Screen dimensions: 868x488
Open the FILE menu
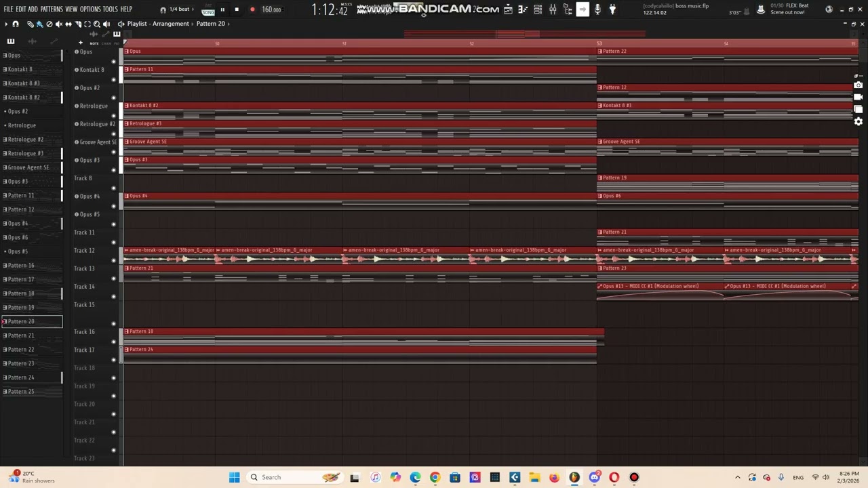pyautogui.click(x=8, y=9)
